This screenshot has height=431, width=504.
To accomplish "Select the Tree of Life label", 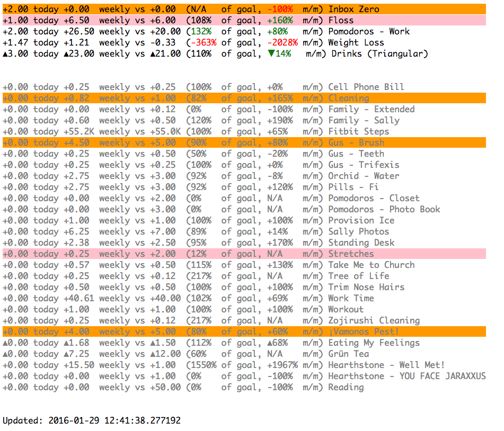I will point(358,276).
